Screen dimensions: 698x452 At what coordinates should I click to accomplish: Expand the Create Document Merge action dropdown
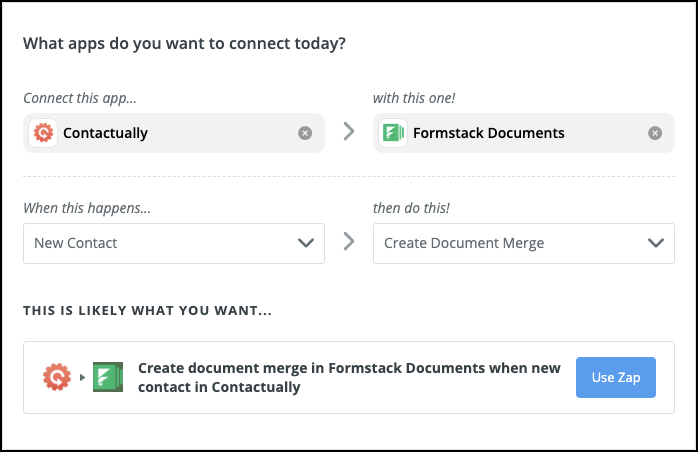(x=510, y=243)
